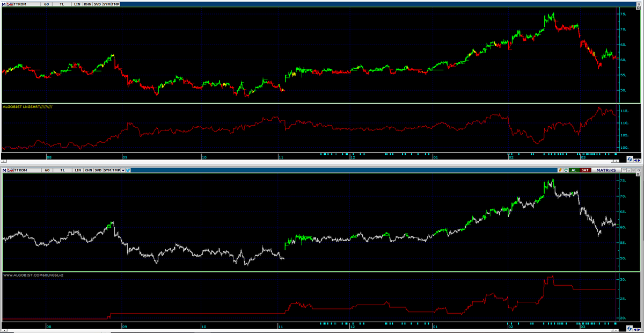Screen dimensions: 644x333
Task: Click the TTKOM symbol field in the bottom chart
Action: pos(27,170)
